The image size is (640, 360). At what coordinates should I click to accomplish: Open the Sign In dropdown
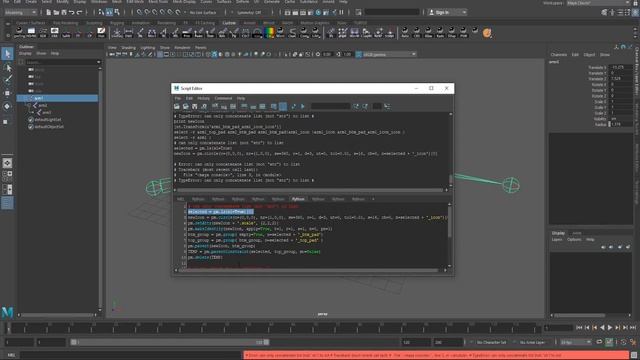pos(447,13)
